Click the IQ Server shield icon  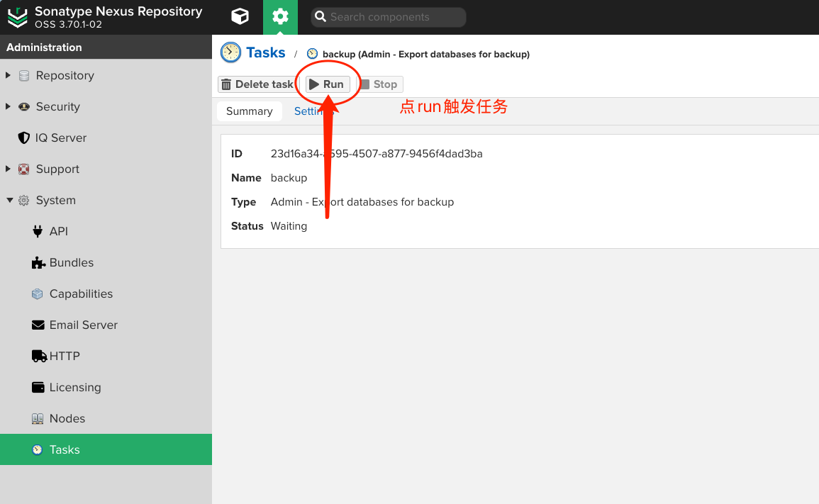point(23,138)
